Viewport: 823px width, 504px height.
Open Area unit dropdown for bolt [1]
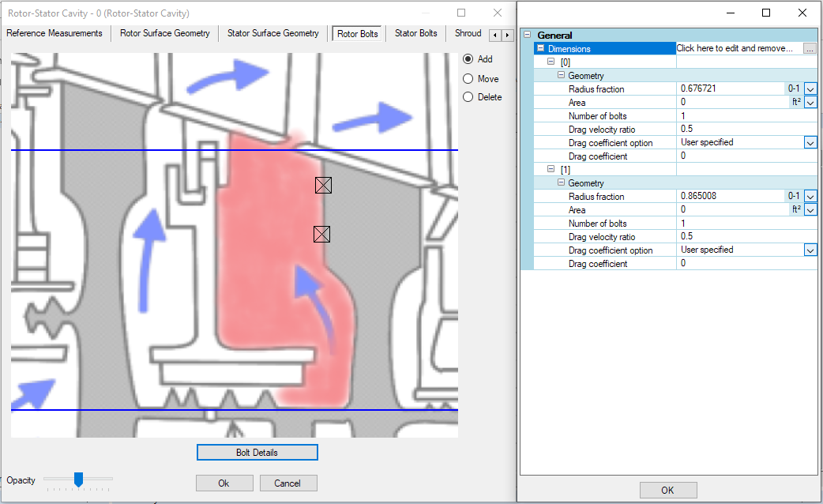point(810,210)
